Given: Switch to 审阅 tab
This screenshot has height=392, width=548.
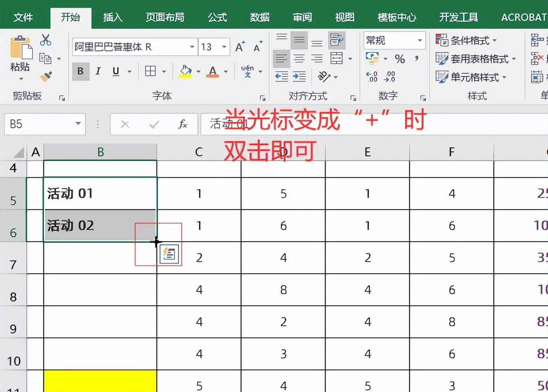Looking at the screenshot, I should [302, 17].
